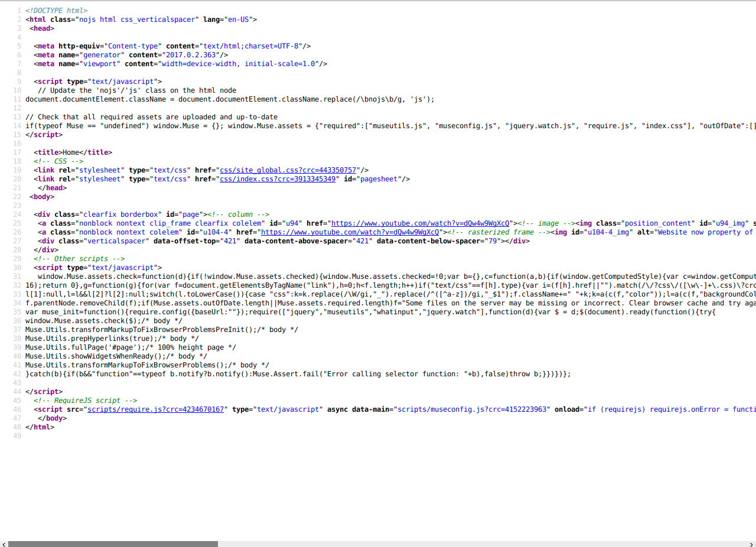
Task: Click the DOCTYPE html declaration text
Action: [57, 11]
